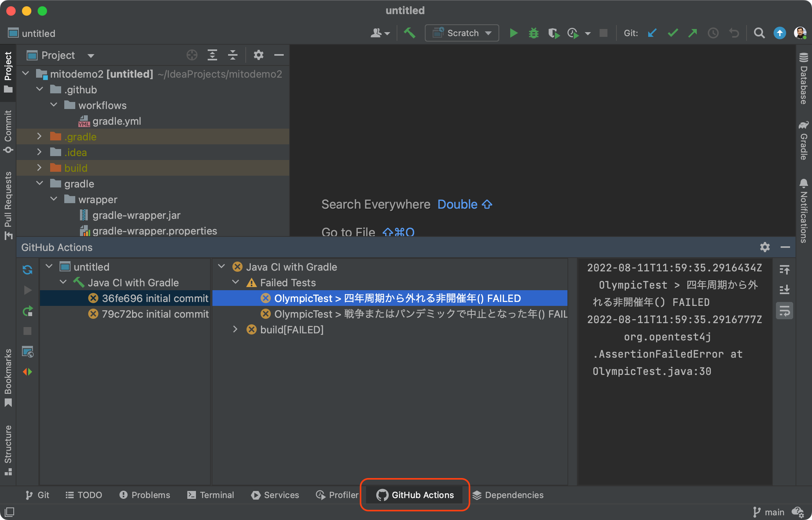812x520 pixels.
Task: Open the Services tab
Action: pyautogui.click(x=275, y=495)
